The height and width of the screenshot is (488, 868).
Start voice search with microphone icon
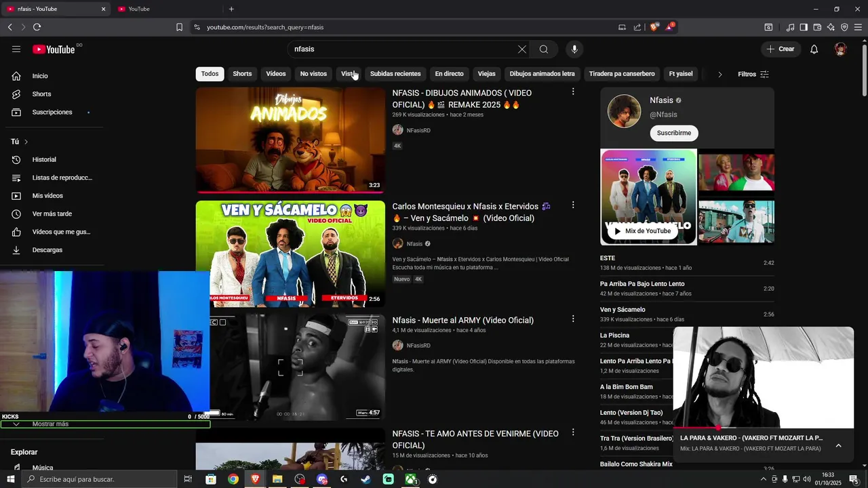(574, 49)
